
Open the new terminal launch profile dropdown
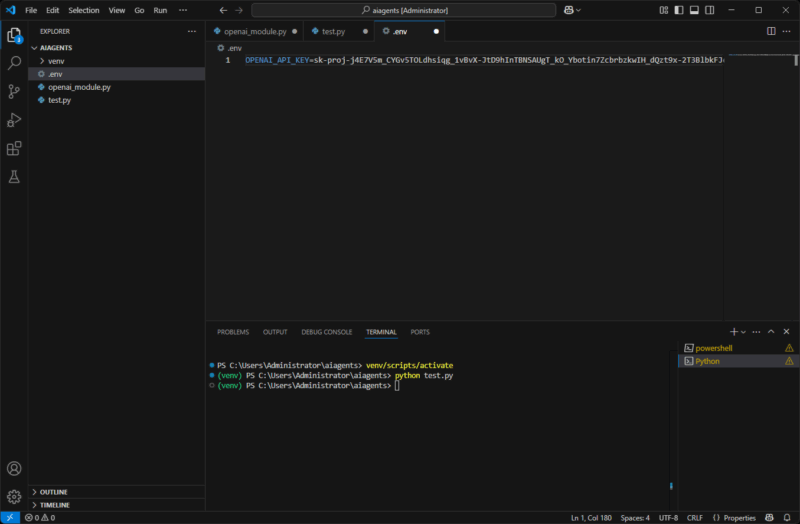point(743,332)
